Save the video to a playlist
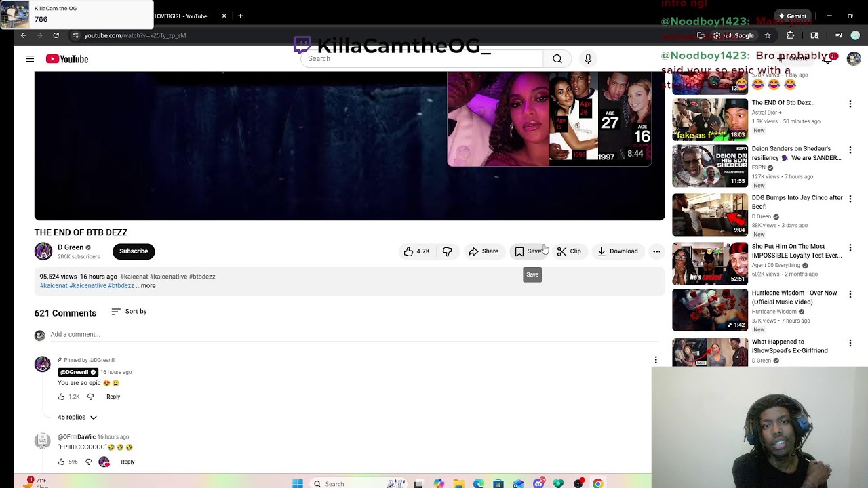The image size is (868, 488). (529, 251)
